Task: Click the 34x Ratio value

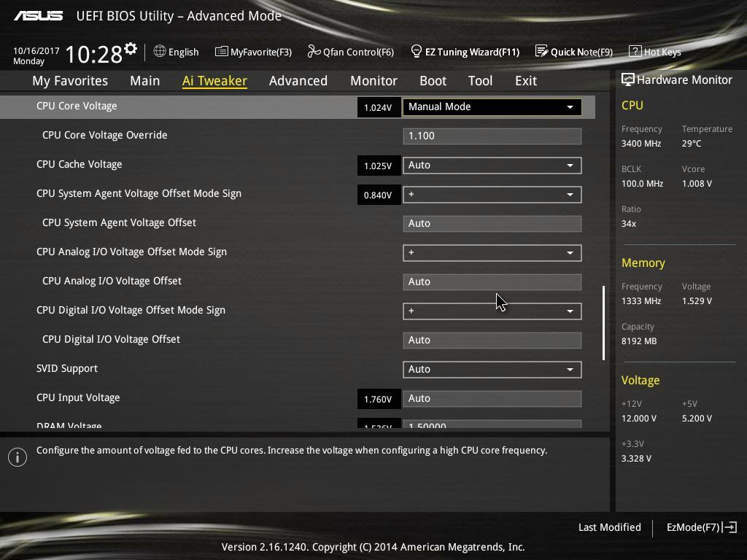Action: tap(628, 224)
